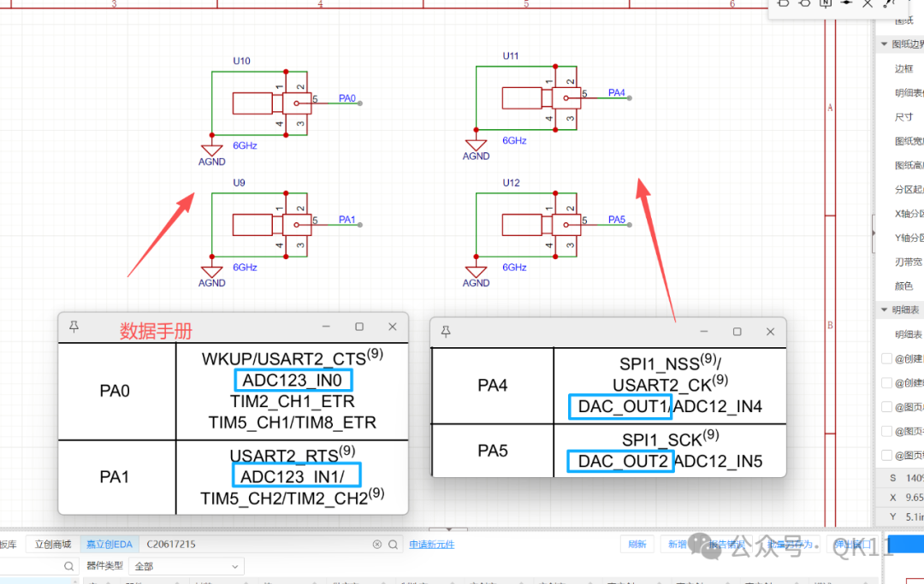Select the U9 connector symbol in schematic
Screen dimensions: 924x584
[x=271, y=225]
